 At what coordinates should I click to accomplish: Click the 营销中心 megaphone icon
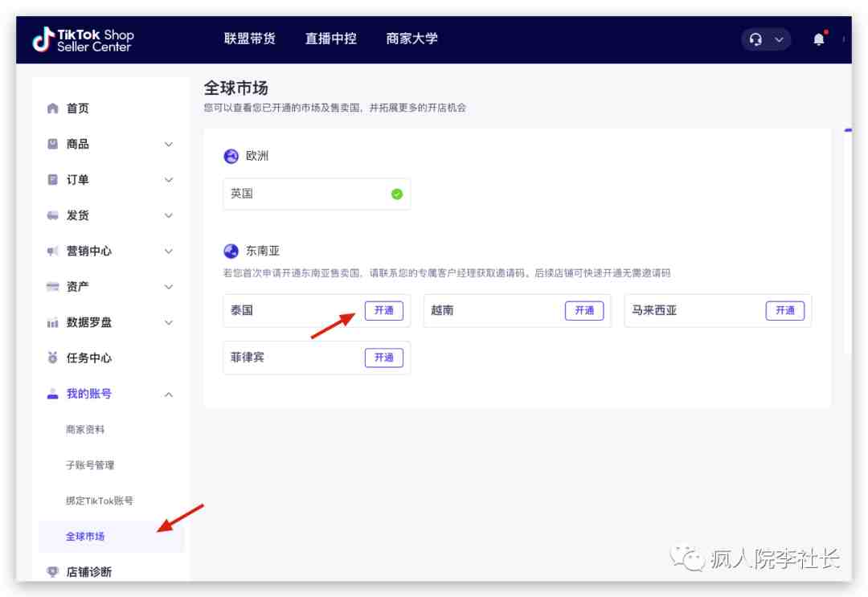[x=52, y=251]
